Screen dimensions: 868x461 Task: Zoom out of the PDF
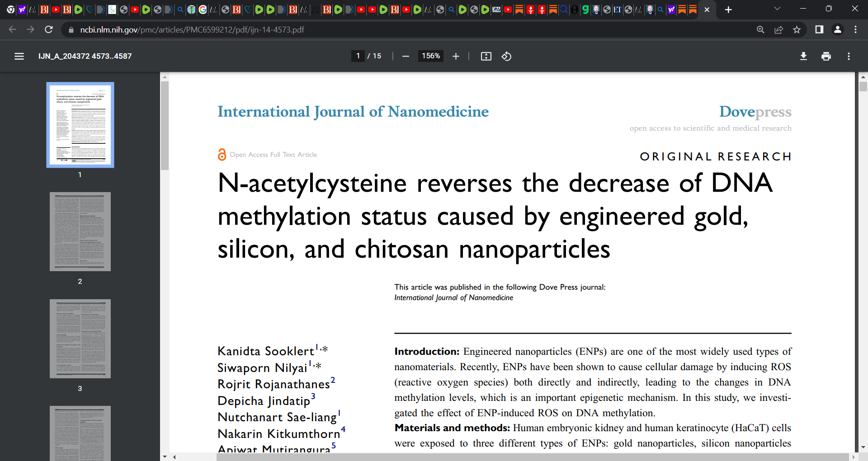tap(406, 56)
